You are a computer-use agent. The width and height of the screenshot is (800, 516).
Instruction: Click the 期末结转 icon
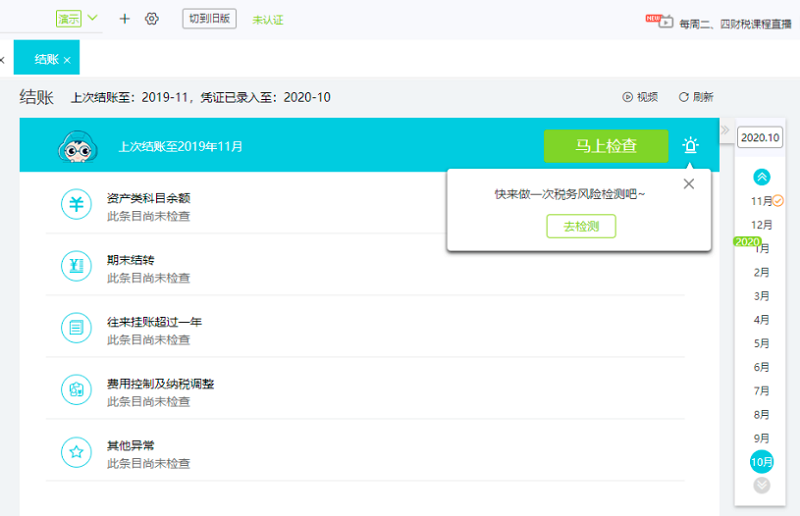coord(76,268)
